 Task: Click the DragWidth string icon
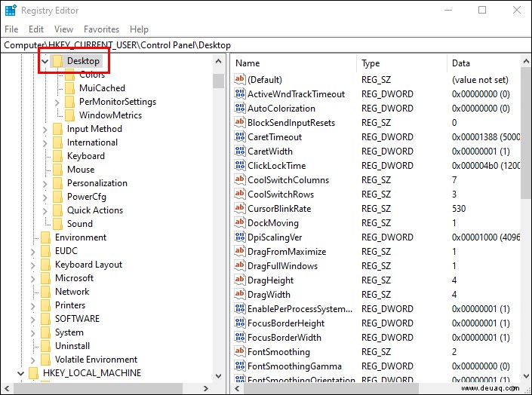pos(239,294)
